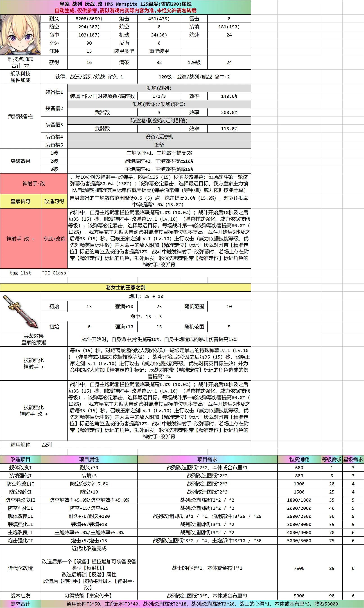Select the efficiency value 200.0%

click(x=229, y=112)
